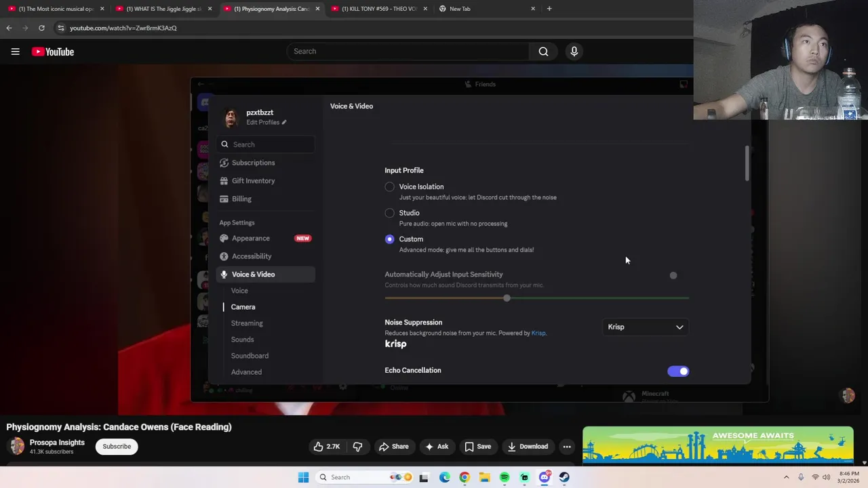Open a new browser tab with plus
The image size is (868, 488).
point(549,9)
